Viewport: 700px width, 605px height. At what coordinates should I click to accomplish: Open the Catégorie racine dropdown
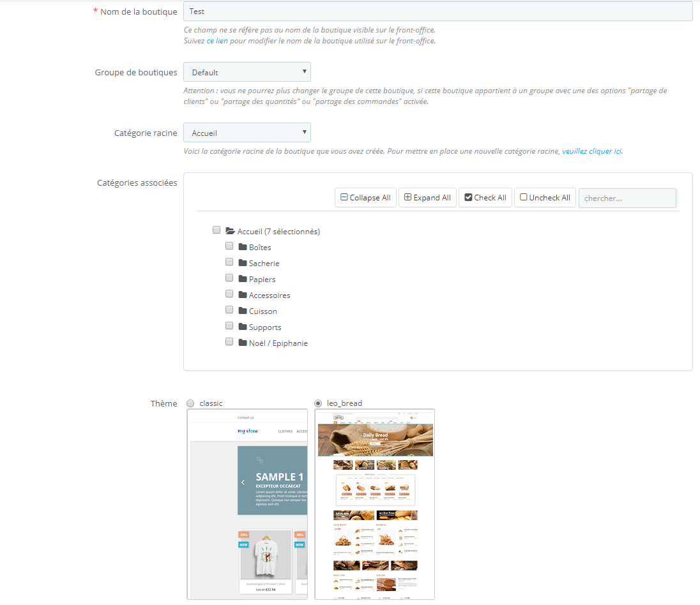click(x=247, y=133)
